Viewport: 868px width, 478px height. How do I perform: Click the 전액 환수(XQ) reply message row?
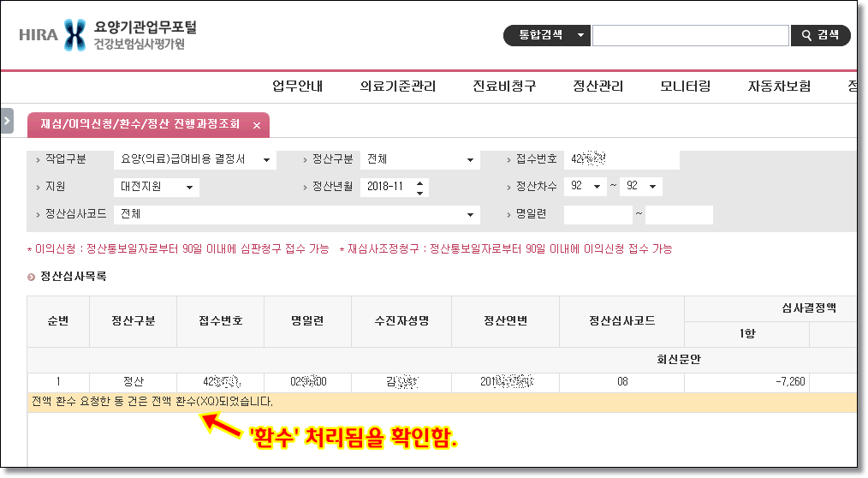[442, 402]
